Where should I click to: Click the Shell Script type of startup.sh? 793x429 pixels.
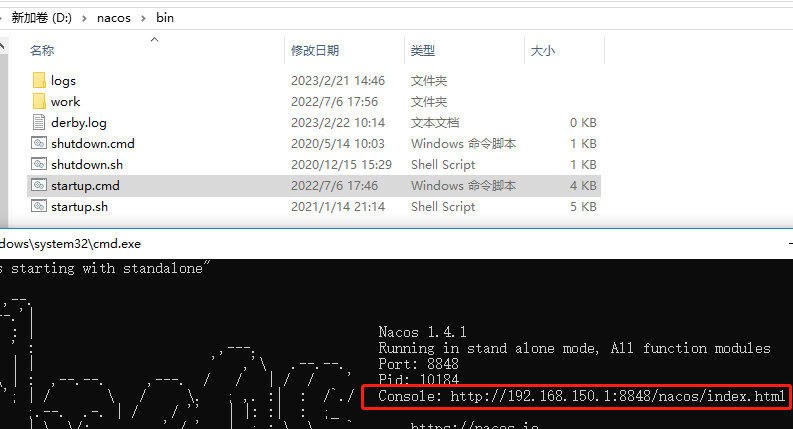coord(443,206)
